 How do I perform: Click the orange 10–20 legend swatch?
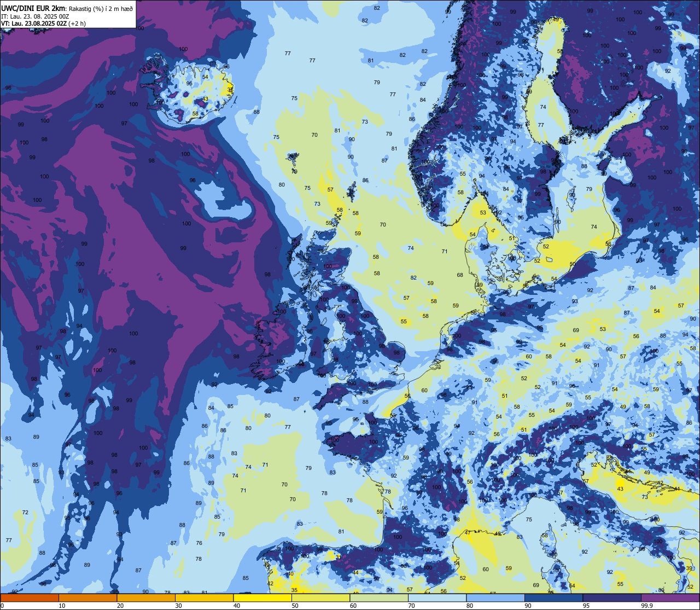87,597
